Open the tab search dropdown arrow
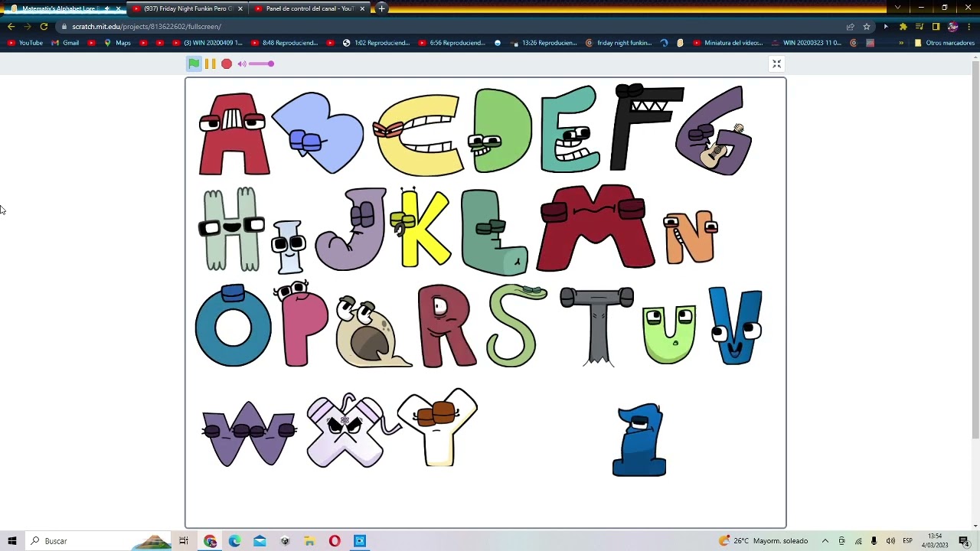 tap(897, 8)
